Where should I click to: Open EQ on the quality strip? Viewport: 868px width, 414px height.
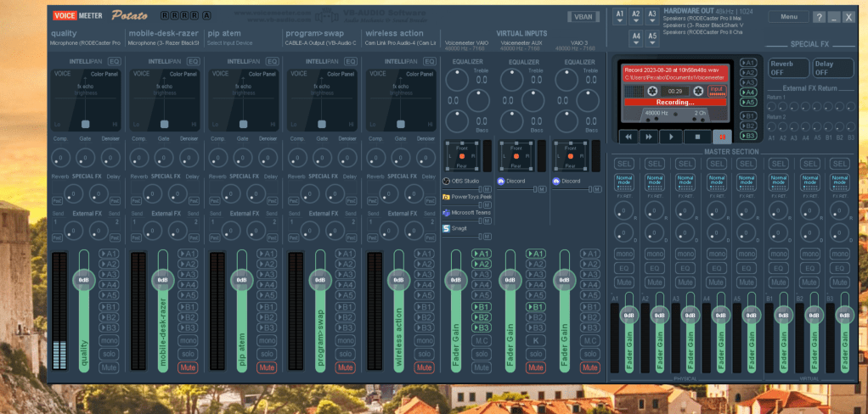tap(114, 61)
